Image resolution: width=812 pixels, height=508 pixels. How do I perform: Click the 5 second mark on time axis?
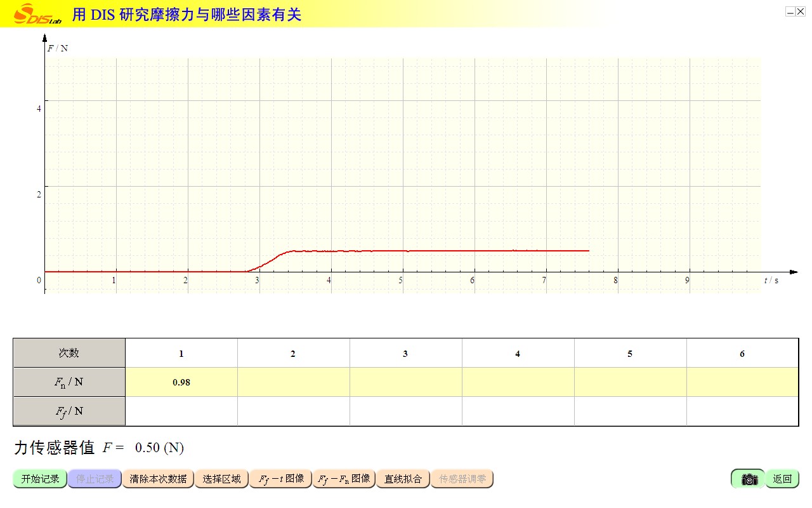402,280
